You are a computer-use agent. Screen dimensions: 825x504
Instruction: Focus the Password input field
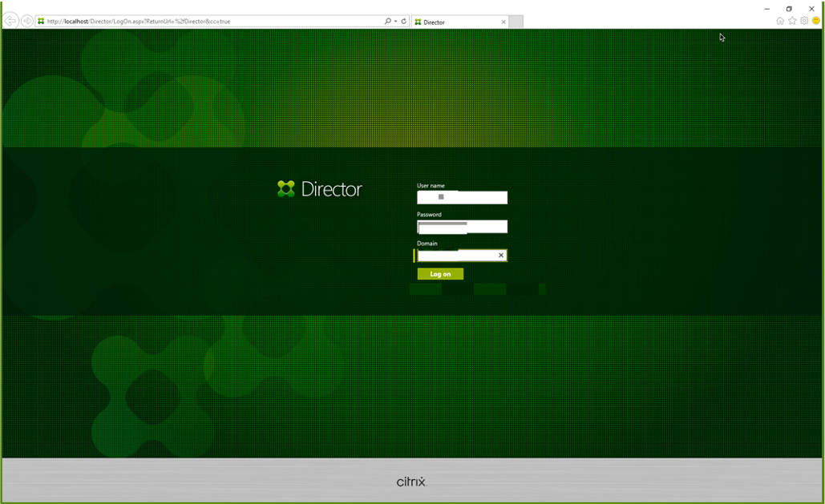[462, 226]
